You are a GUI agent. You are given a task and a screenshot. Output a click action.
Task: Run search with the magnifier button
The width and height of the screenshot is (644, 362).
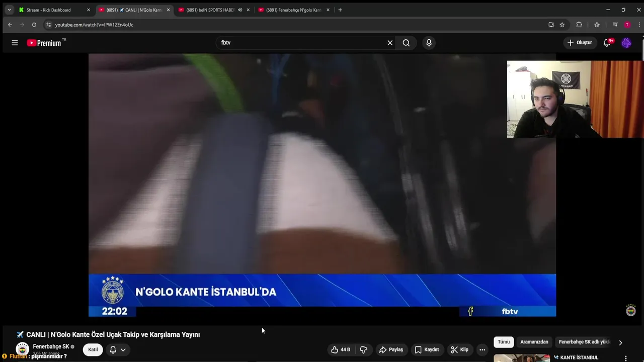(406, 43)
